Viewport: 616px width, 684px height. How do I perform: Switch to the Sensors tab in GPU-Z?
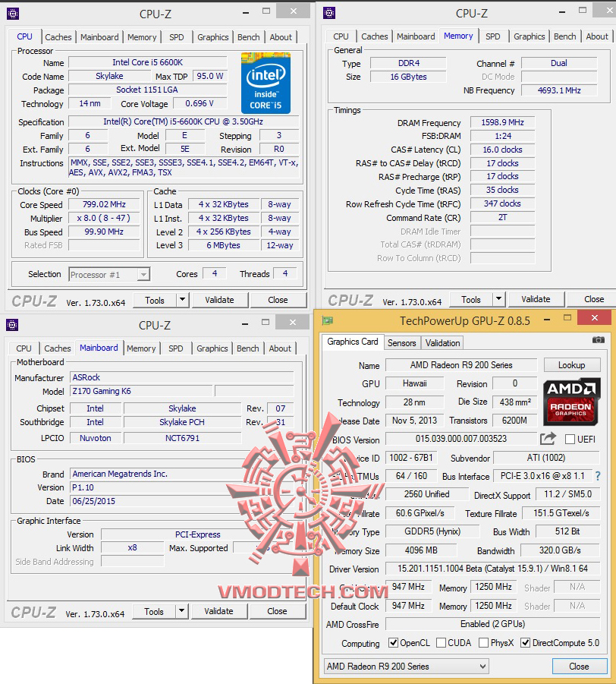(x=401, y=343)
